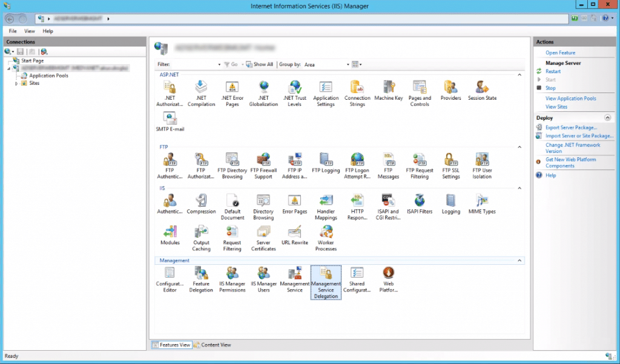Open Handler Mappings feature
This screenshot has width=620, height=364.
coord(326,207)
